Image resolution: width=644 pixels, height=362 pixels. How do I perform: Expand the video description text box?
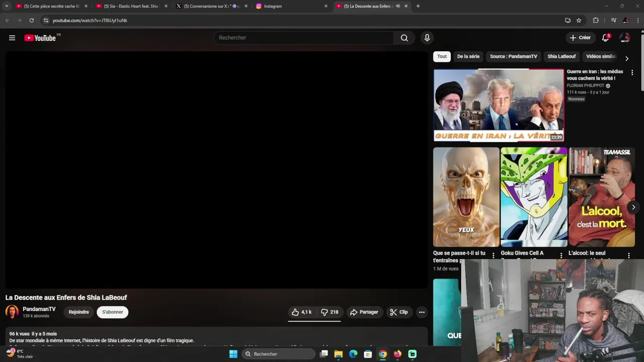(x=216, y=337)
